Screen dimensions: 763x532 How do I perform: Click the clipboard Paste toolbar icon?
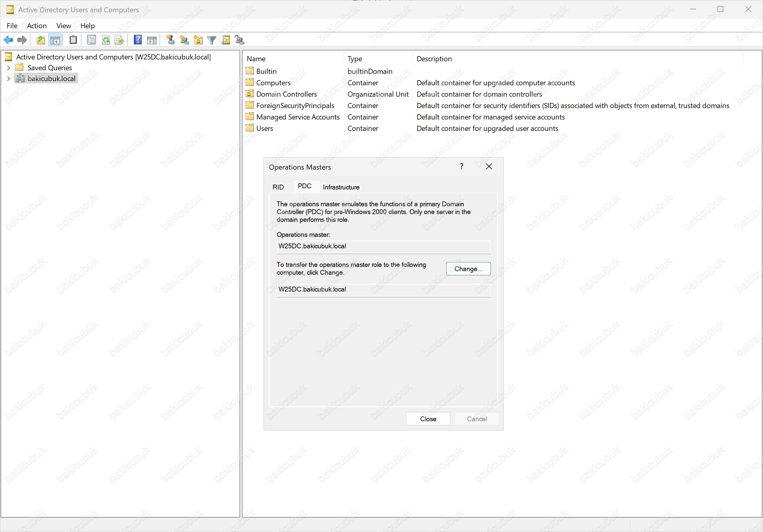pyautogui.click(x=73, y=40)
